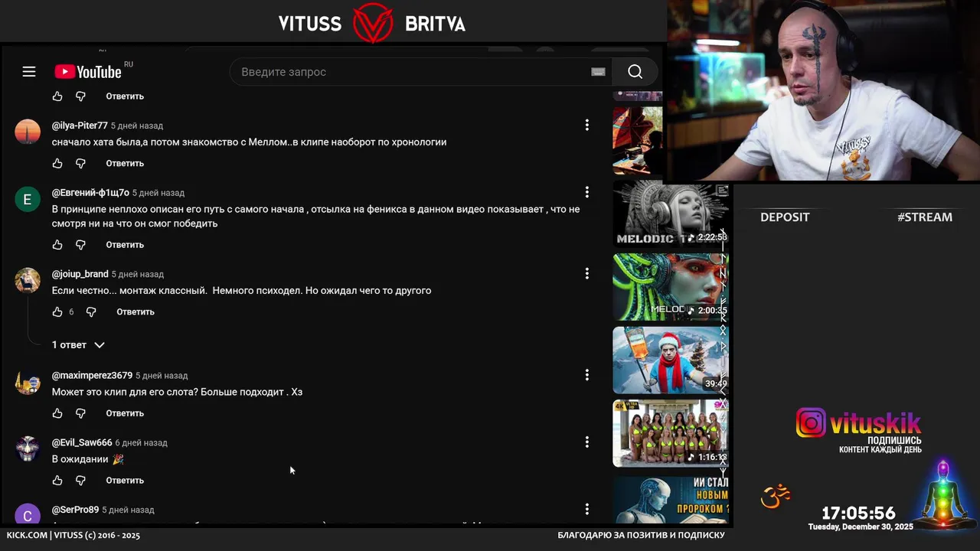Dislike the comment by @ilya-Piter77
This screenshot has width=980, height=551.
pyautogui.click(x=80, y=163)
